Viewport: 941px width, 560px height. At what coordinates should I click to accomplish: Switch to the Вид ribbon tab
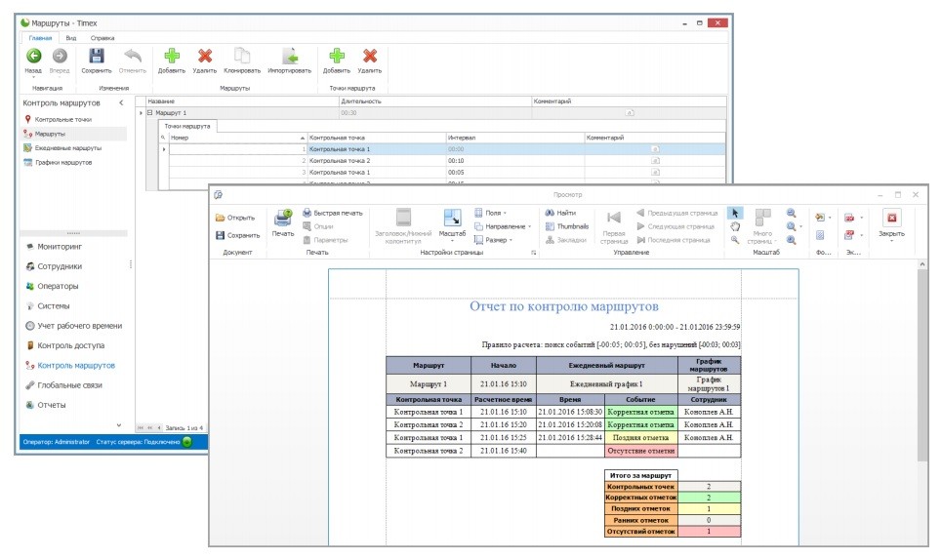tap(71, 37)
